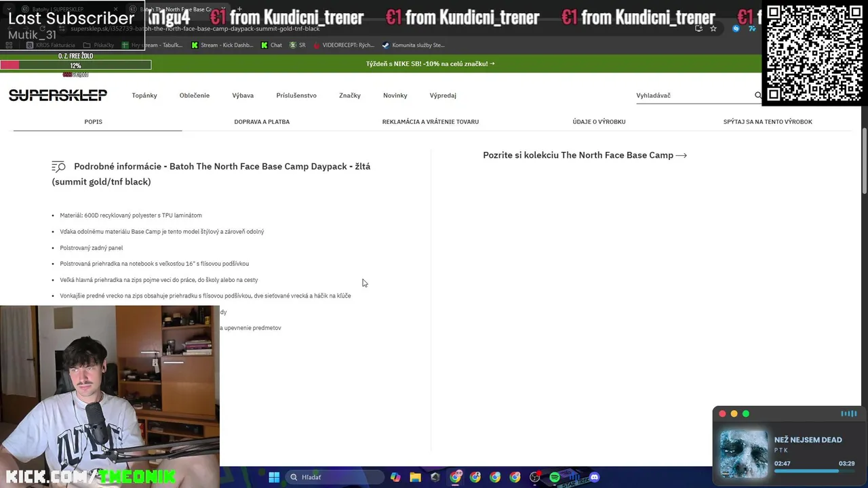Click the 'Veľká hlavná priehradka na zips' line
The image size is (868, 488).
(159, 280)
